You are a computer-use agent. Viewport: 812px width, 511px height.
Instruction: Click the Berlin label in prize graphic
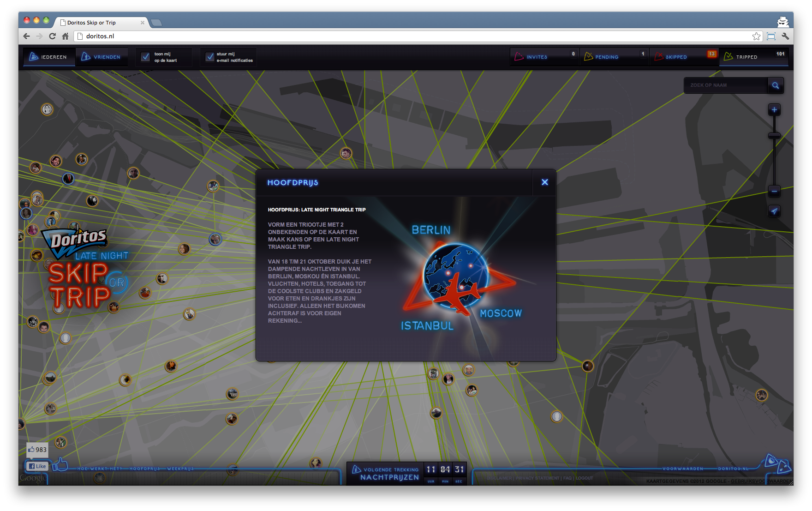click(431, 230)
